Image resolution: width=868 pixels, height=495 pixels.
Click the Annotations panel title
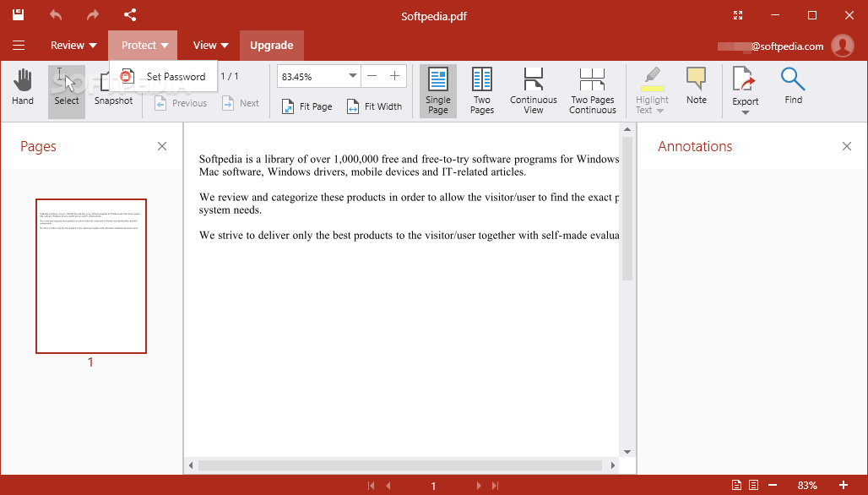pyautogui.click(x=695, y=146)
